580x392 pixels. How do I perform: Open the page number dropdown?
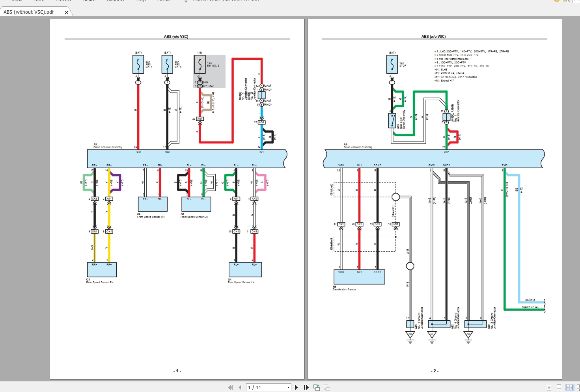click(x=288, y=388)
